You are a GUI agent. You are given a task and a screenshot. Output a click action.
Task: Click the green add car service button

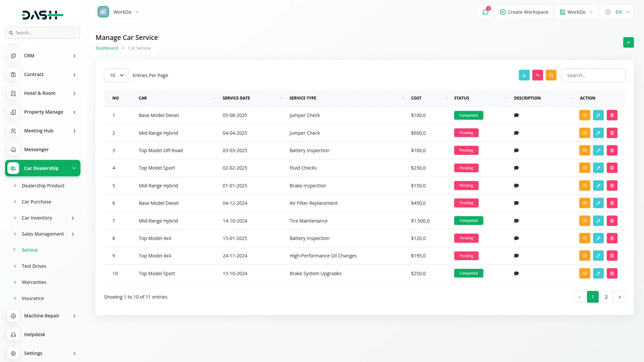coord(628,43)
